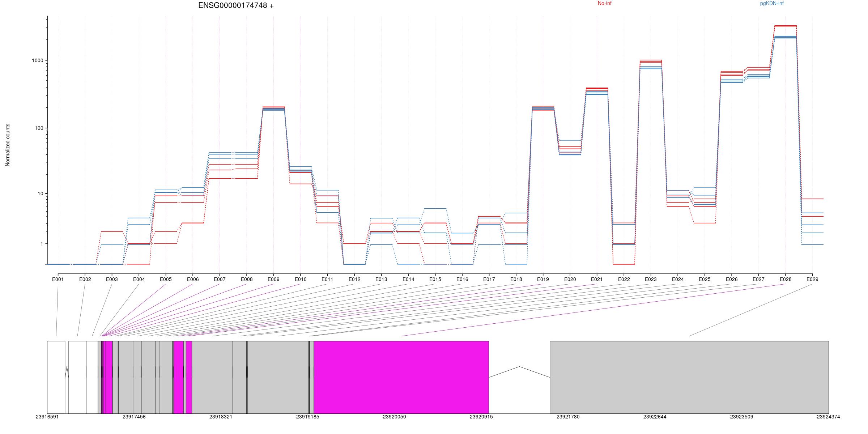Click exon label E004
The width and height of the screenshot is (868, 434).
[x=139, y=279]
